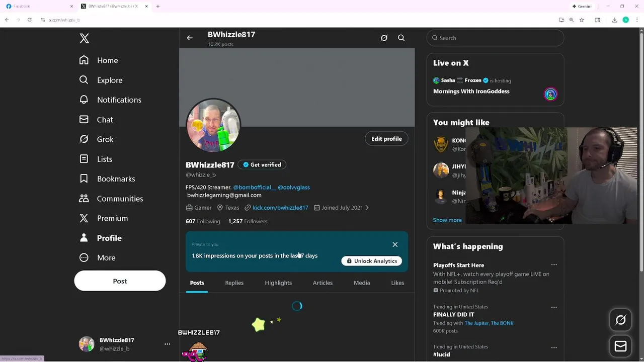Image resolution: width=644 pixels, height=362 pixels.
Task: Open the browser downloads icon
Action: tap(614, 20)
